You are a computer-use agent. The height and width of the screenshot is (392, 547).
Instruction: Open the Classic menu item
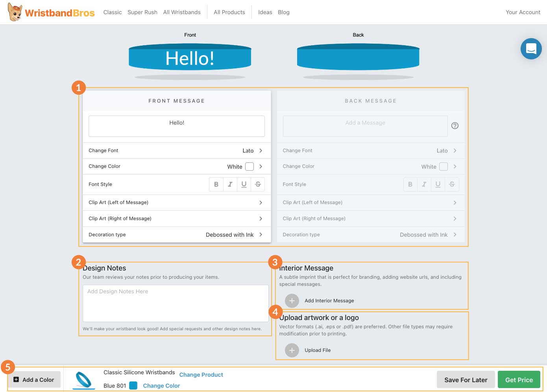(113, 12)
